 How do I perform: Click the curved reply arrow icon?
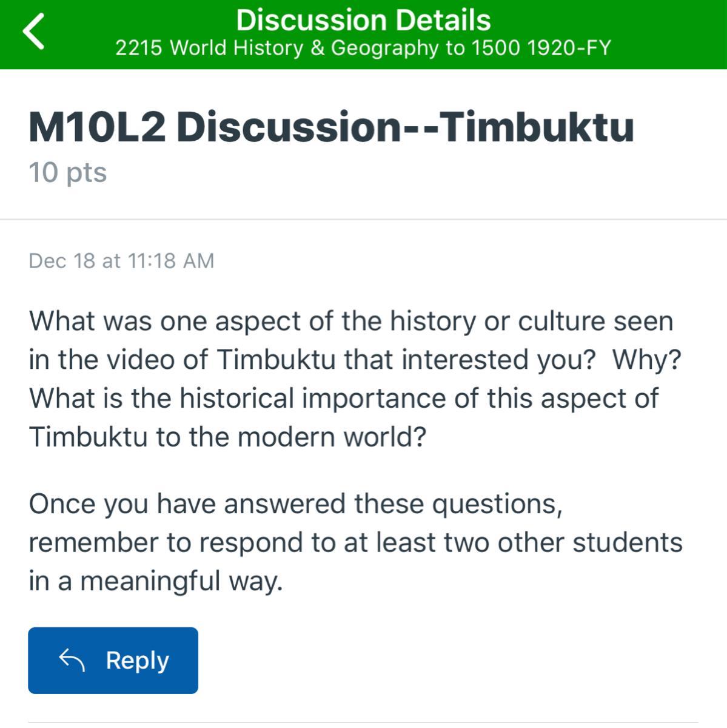click(71, 660)
